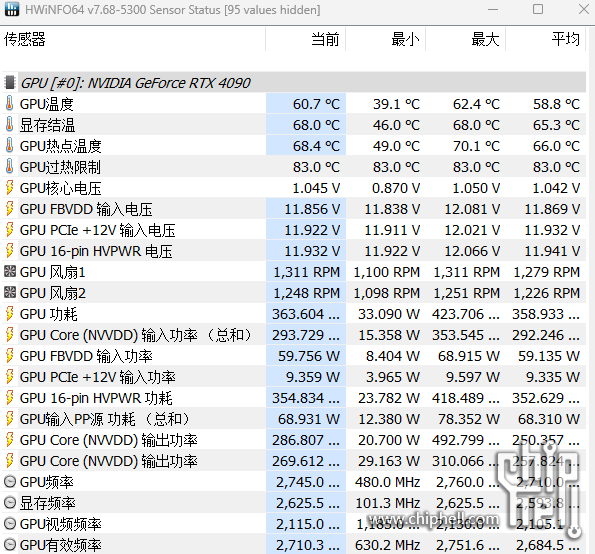Click the clock icon beside GPU频率
The height and width of the screenshot is (554, 595).
point(9,482)
